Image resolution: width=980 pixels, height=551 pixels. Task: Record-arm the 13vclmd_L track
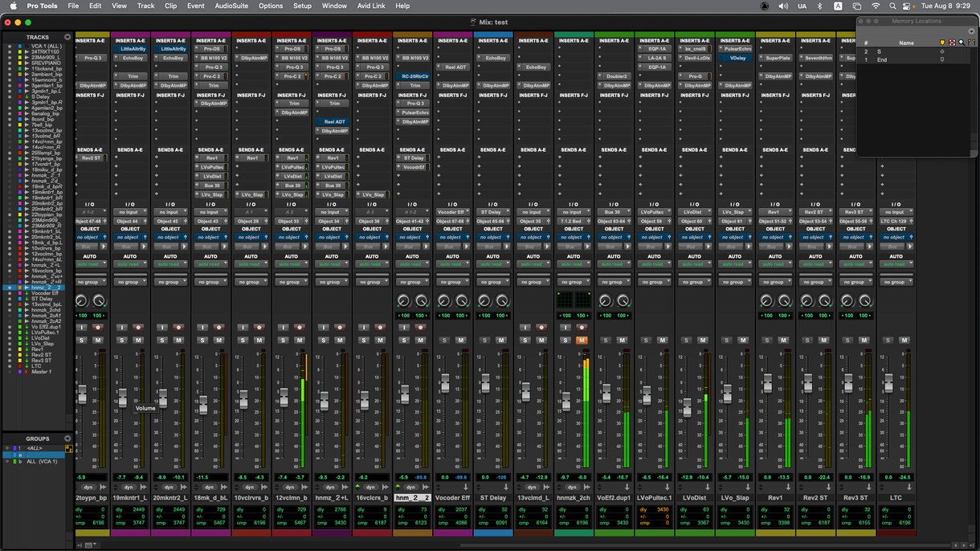coord(541,327)
